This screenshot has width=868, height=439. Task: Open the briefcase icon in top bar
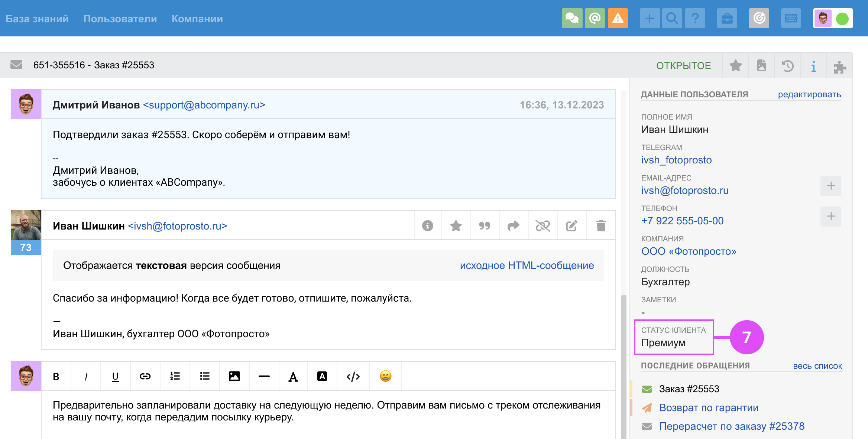click(727, 18)
